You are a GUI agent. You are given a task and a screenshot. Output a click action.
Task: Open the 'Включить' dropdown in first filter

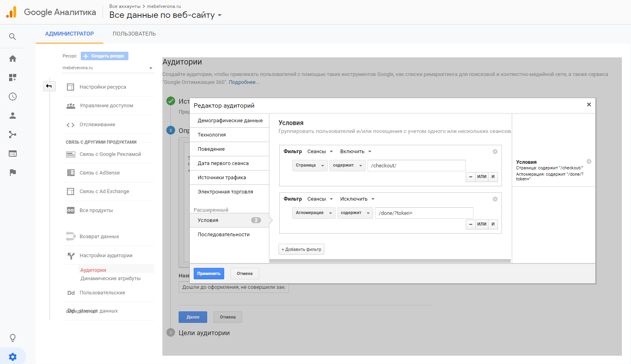click(356, 152)
